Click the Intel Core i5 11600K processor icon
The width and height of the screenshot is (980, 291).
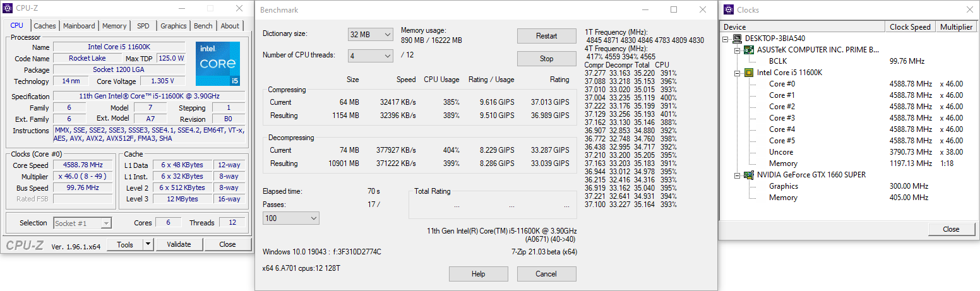click(750, 73)
